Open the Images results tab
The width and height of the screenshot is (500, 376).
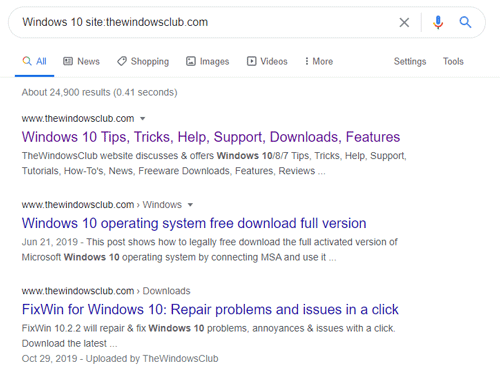click(207, 61)
